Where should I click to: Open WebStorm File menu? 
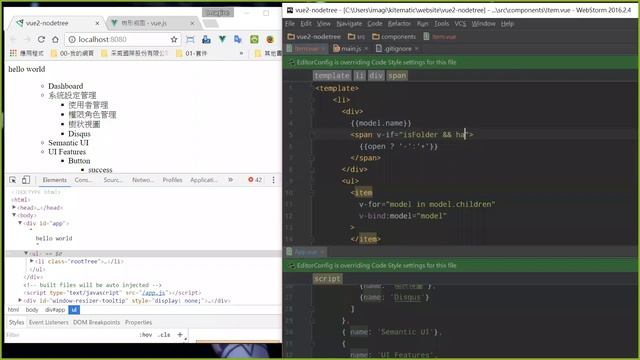tap(290, 24)
